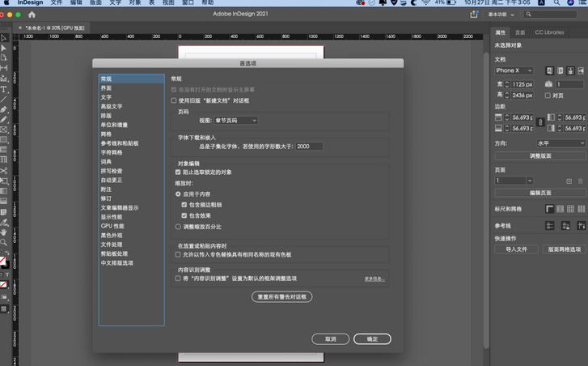
Task: Open the 更多信息 link
Action: click(374, 279)
